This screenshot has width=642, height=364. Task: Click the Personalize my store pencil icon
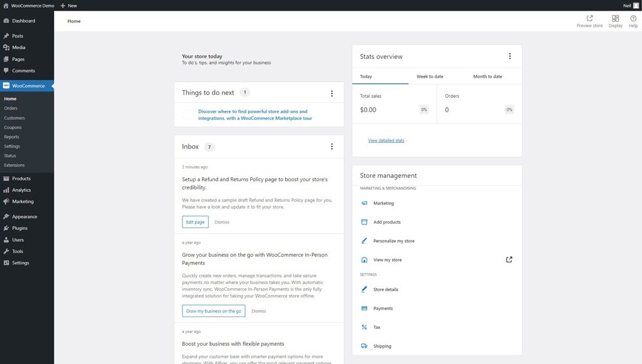point(364,241)
